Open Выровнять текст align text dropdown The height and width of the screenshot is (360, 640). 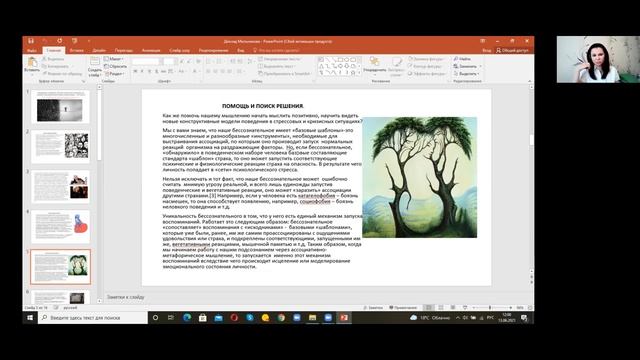(x=276, y=66)
